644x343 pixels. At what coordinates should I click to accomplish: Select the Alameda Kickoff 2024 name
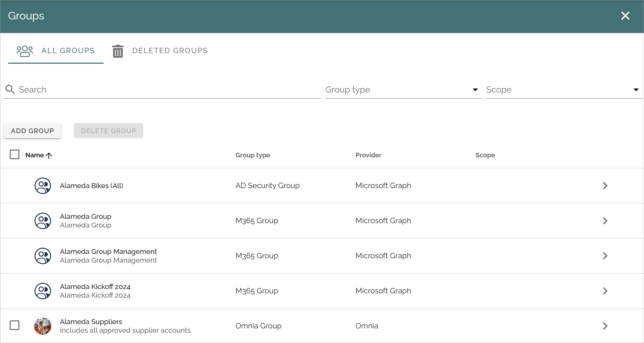(95, 287)
